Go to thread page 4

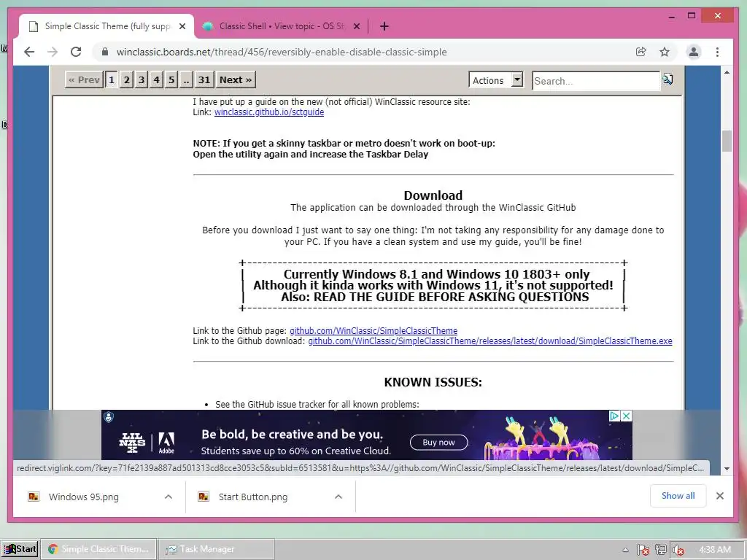click(x=156, y=79)
